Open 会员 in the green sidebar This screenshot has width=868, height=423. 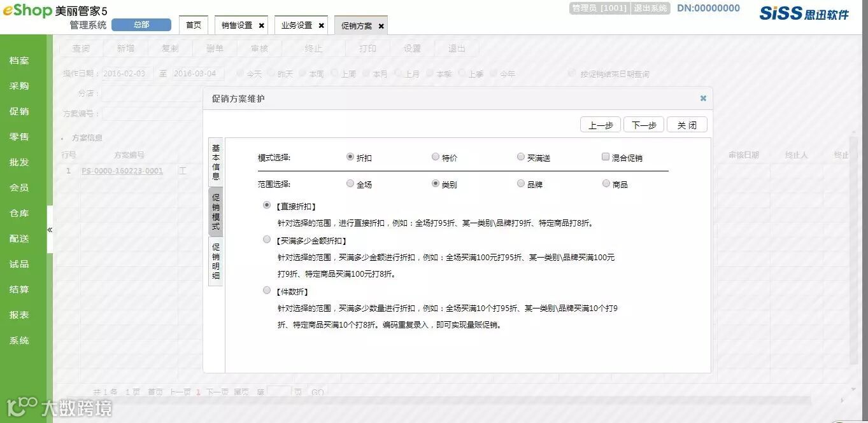[x=19, y=188]
